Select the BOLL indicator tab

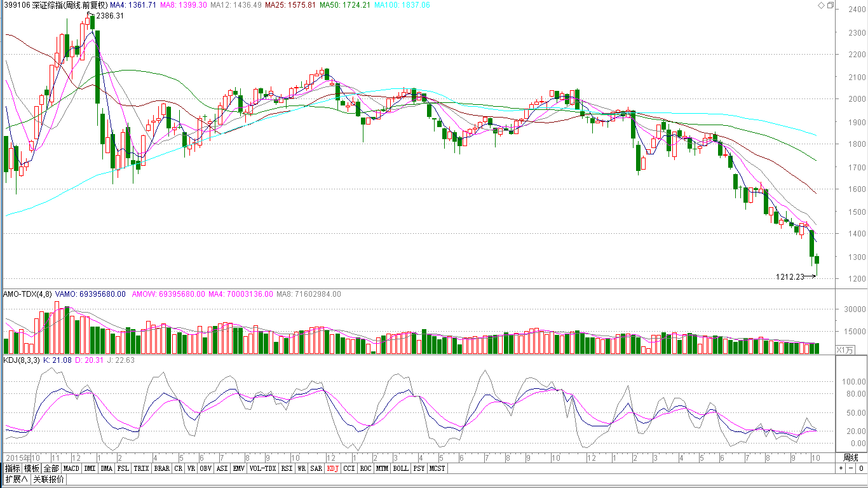click(x=400, y=468)
